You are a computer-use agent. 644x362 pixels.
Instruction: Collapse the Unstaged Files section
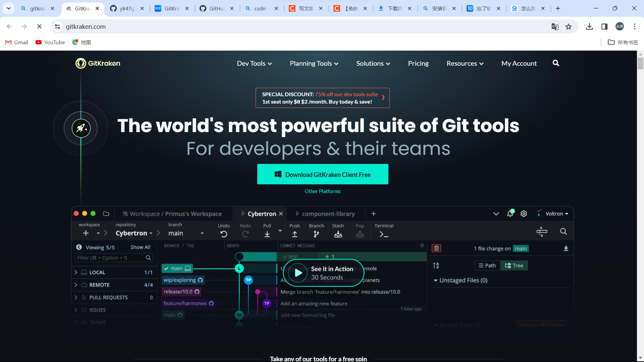click(x=436, y=280)
